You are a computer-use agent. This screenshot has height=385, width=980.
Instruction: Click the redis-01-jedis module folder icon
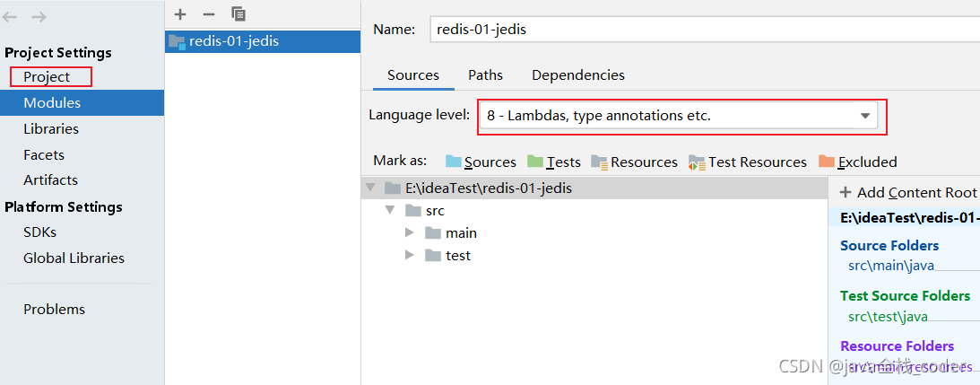(178, 42)
